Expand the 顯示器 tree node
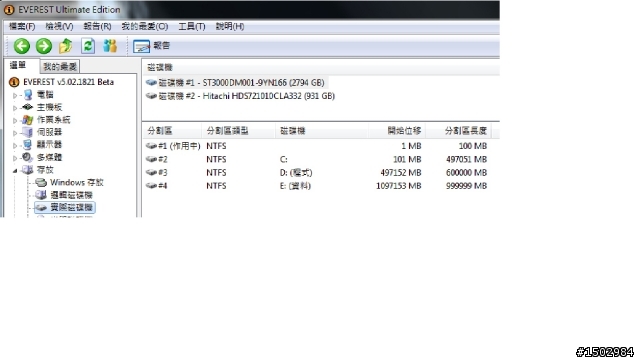The height and width of the screenshot is (360, 640). 15,145
